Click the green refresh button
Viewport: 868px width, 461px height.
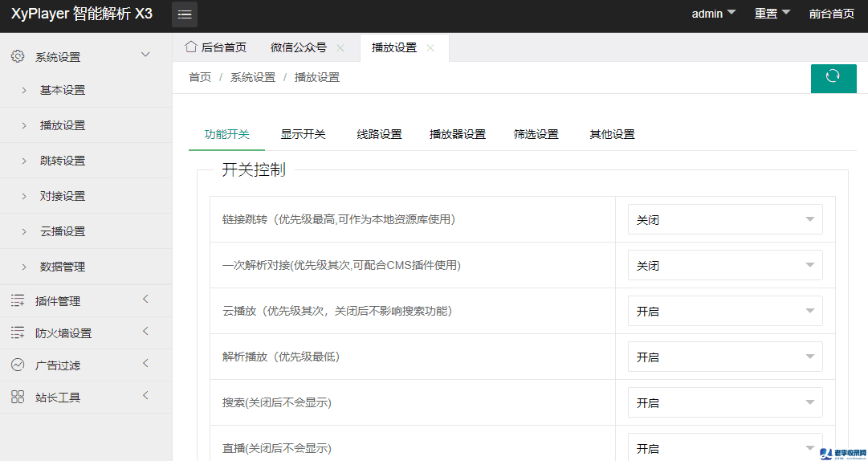[833, 77]
